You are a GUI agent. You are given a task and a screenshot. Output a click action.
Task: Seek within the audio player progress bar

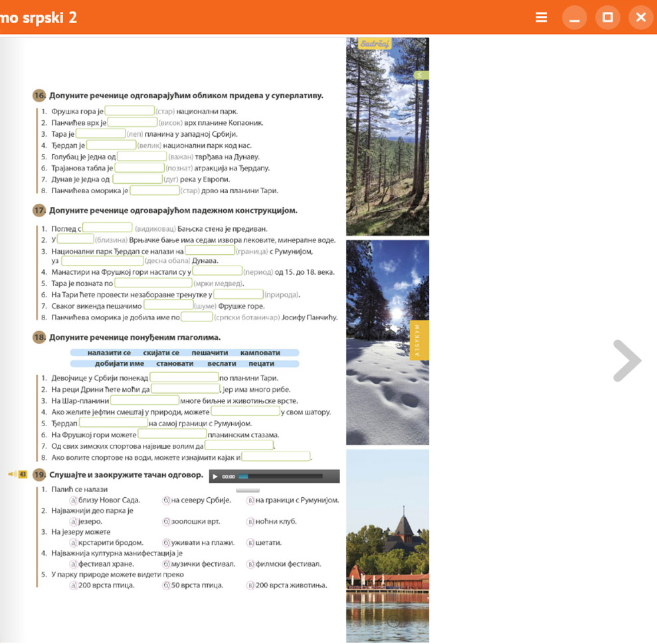coord(279,477)
